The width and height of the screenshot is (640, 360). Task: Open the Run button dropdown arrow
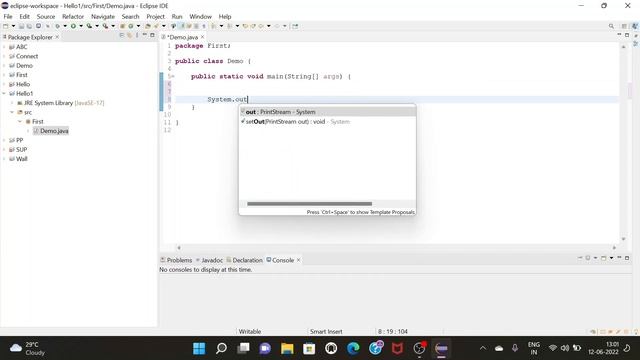click(81, 26)
